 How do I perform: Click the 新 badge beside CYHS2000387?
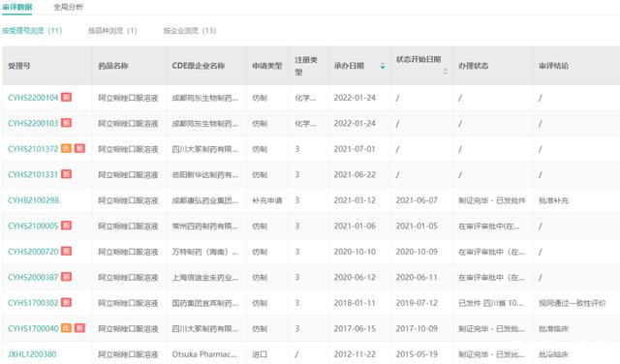(x=66, y=277)
